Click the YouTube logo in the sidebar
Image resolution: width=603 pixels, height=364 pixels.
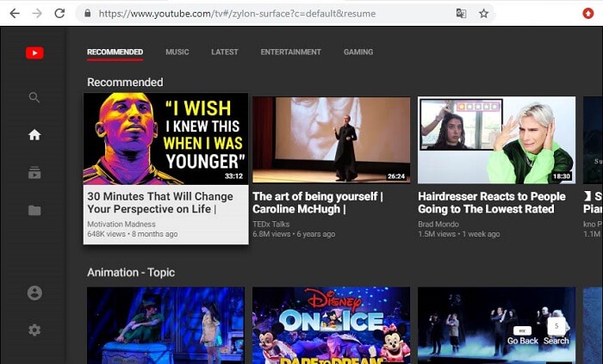[34, 52]
